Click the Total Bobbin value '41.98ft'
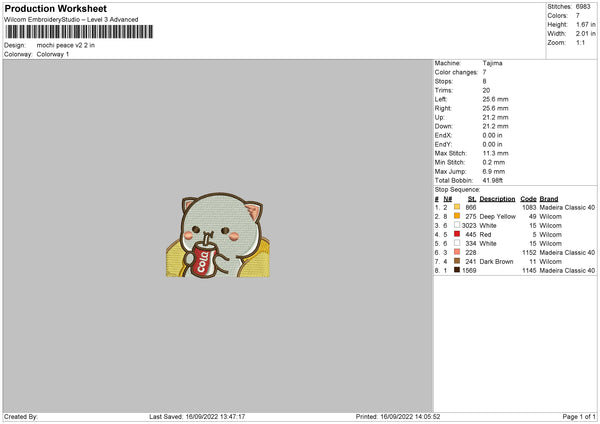Viewport: 600px width, 424px height. point(493,181)
